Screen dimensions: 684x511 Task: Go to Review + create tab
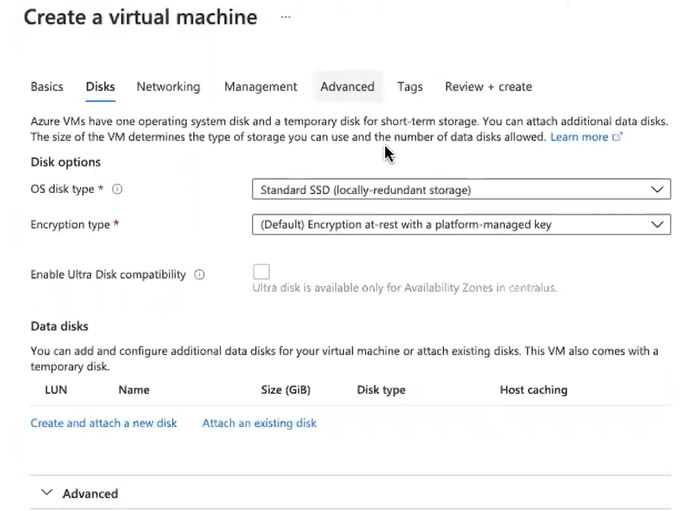point(488,87)
